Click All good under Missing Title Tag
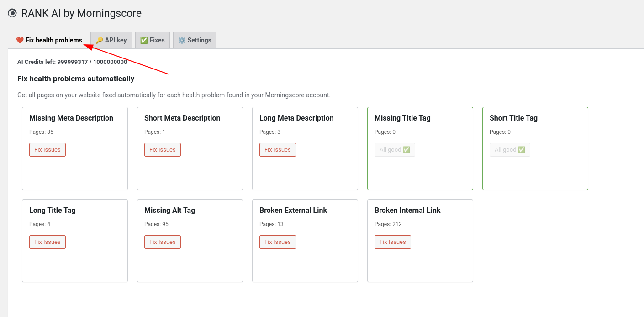This screenshot has height=317, width=644. [x=395, y=150]
